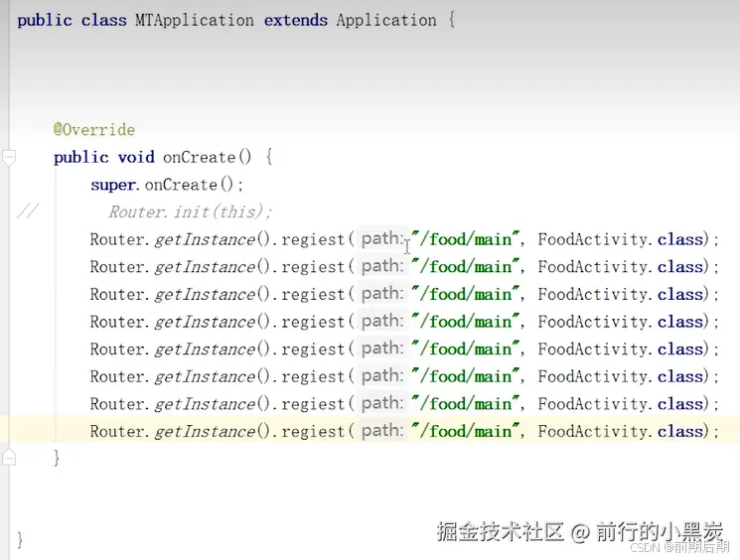The width and height of the screenshot is (740, 560).
Task: Click the fold-end marker beside onCreate's closing brace
Action: tap(9, 458)
